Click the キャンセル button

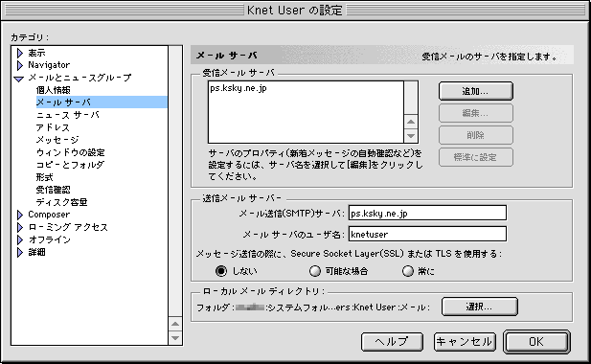(465, 342)
